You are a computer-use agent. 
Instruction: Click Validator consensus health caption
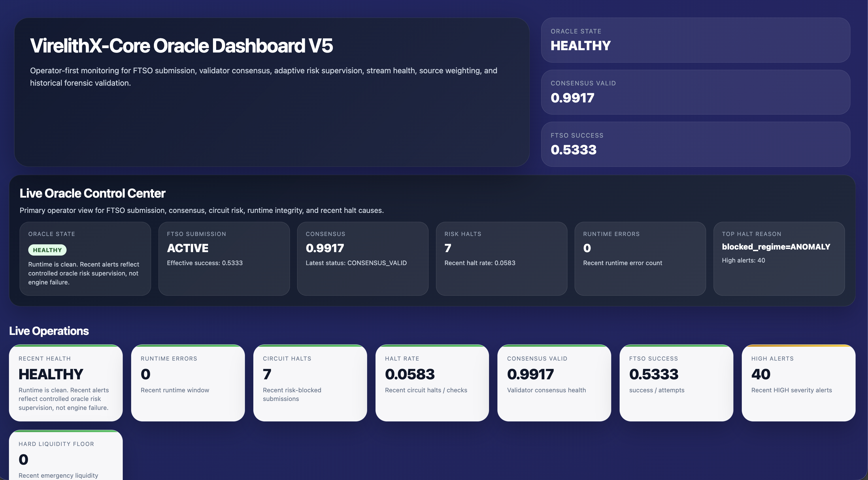click(546, 390)
